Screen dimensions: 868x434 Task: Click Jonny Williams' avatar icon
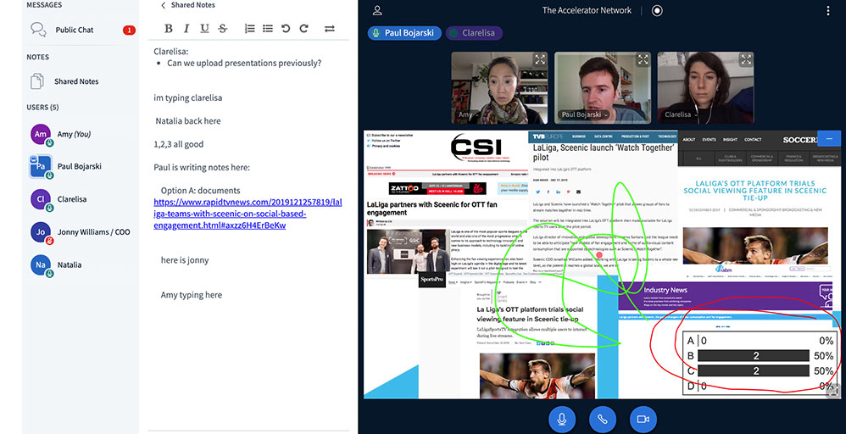pyautogui.click(x=41, y=232)
